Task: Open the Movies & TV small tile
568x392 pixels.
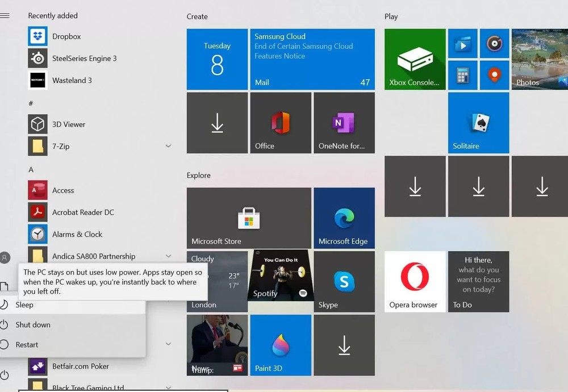Action: point(462,44)
